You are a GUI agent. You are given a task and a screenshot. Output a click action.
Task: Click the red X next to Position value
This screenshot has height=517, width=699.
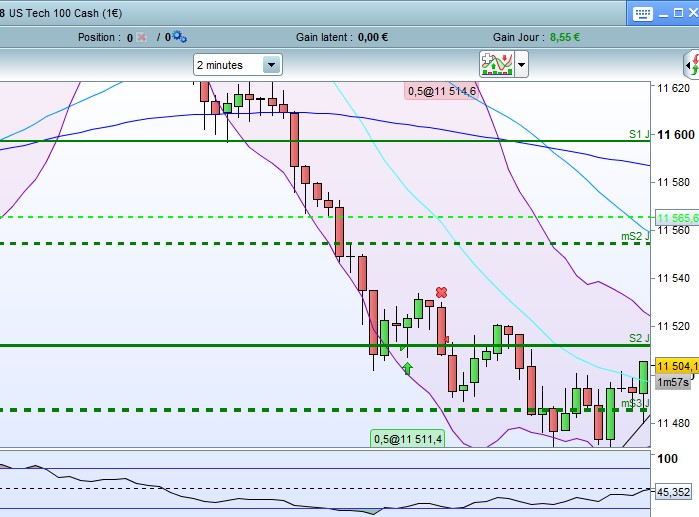pyautogui.click(x=141, y=37)
